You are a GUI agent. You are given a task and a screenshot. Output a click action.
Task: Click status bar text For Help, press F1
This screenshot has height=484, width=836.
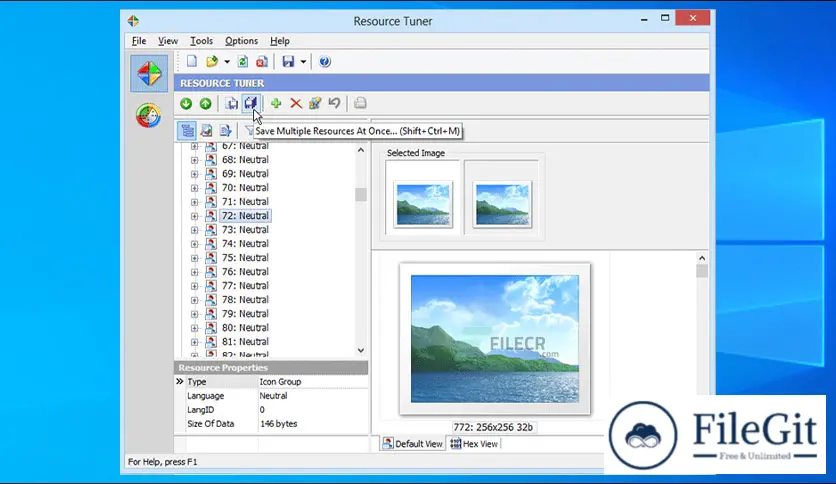163,462
